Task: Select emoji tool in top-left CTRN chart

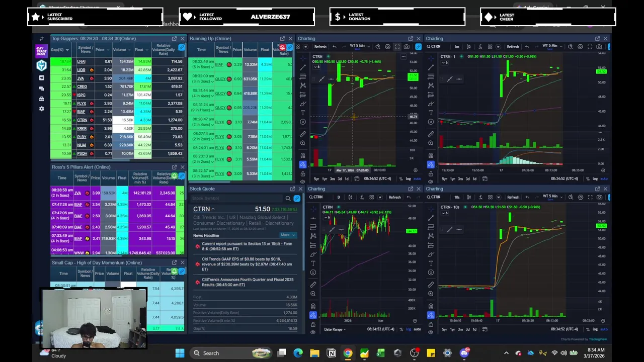Action: 302,122
